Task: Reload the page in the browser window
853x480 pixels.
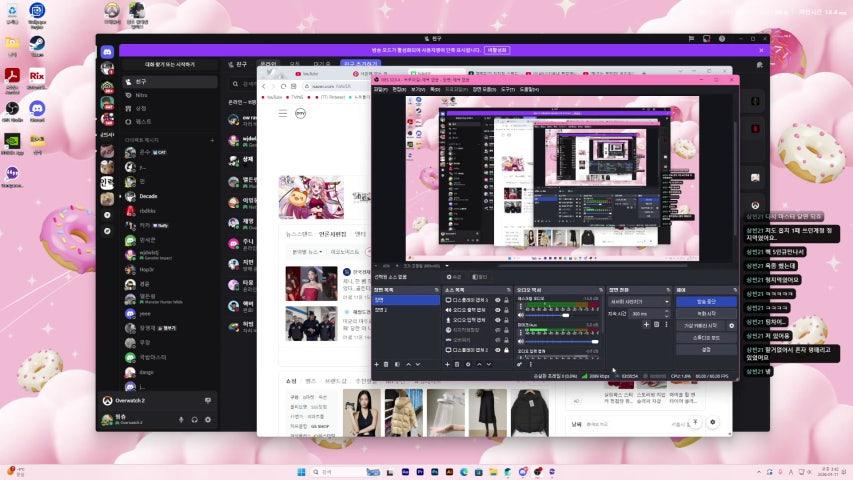Action: (283, 86)
